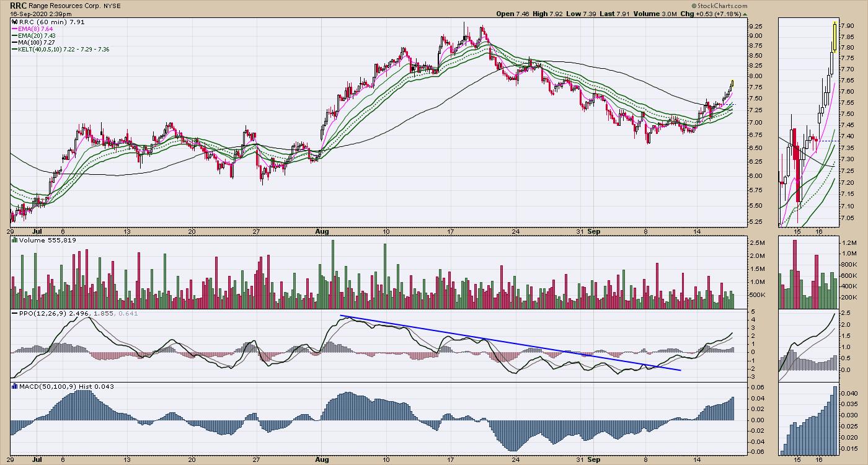This screenshot has width=868, height=465.
Task: Click the dark green EMA(20) color marker
Action: click(x=14, y=35)
